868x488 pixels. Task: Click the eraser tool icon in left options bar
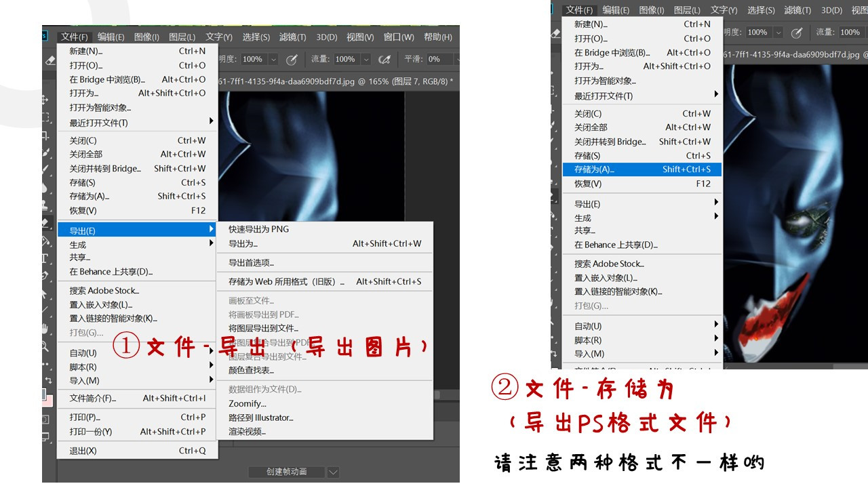pyautogui.click(x=50, y=60)
